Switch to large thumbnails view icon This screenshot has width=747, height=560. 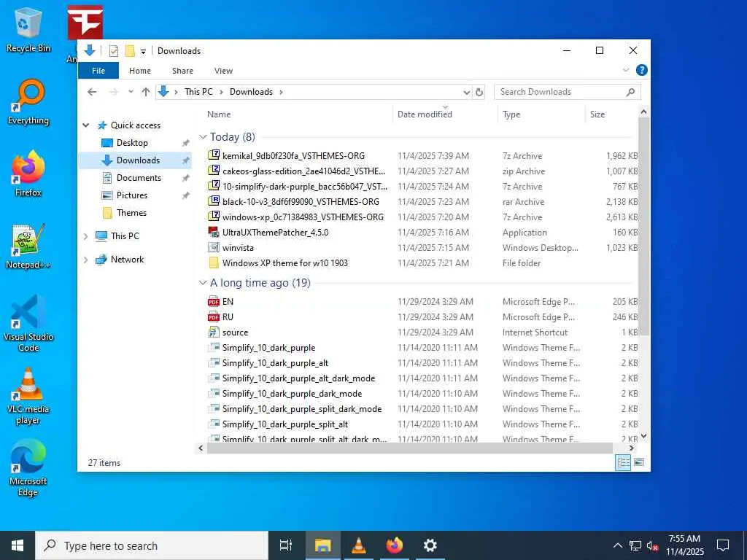point(639,462)
